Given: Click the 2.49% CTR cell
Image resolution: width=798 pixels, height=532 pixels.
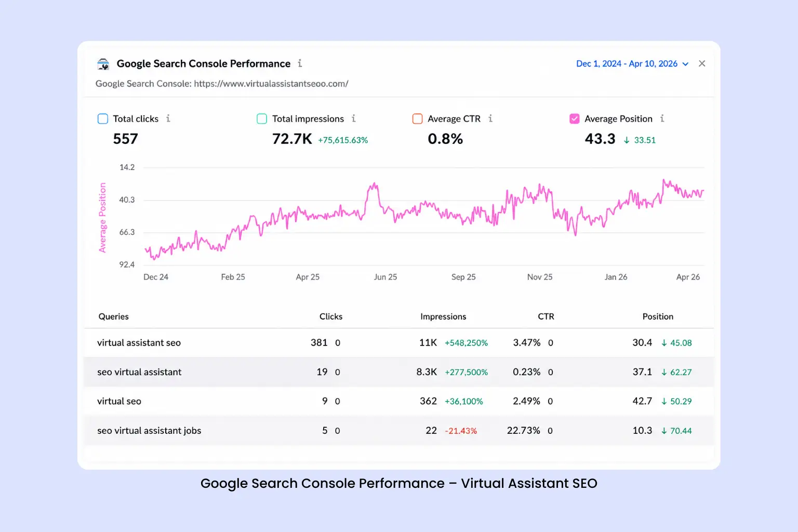Looking at the screenshot, I should (x=526, y=401).
